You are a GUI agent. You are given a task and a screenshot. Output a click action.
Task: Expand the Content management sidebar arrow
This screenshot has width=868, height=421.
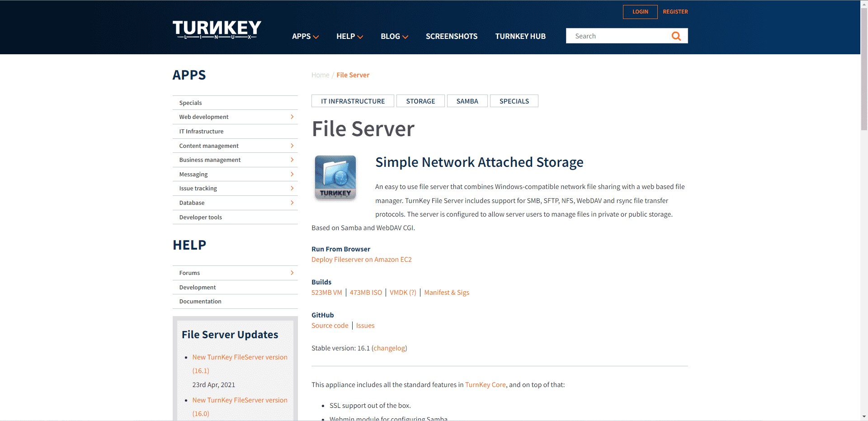point(292,146)
